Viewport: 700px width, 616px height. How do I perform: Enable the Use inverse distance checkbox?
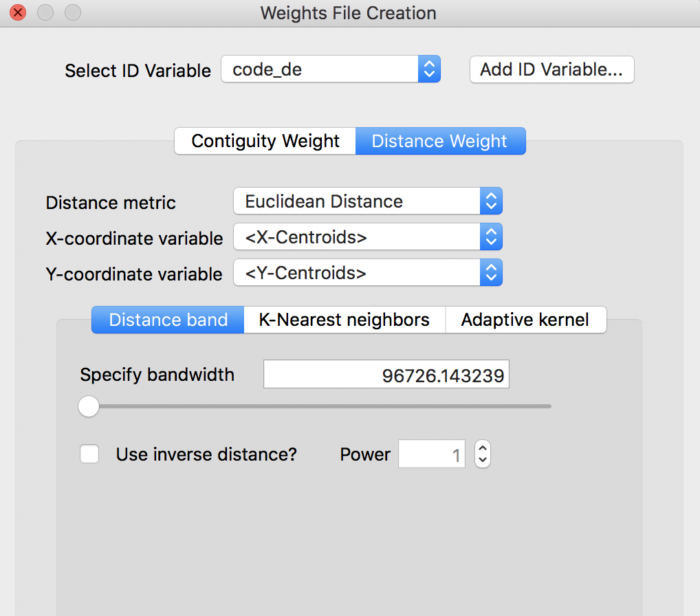coord(89,454)
